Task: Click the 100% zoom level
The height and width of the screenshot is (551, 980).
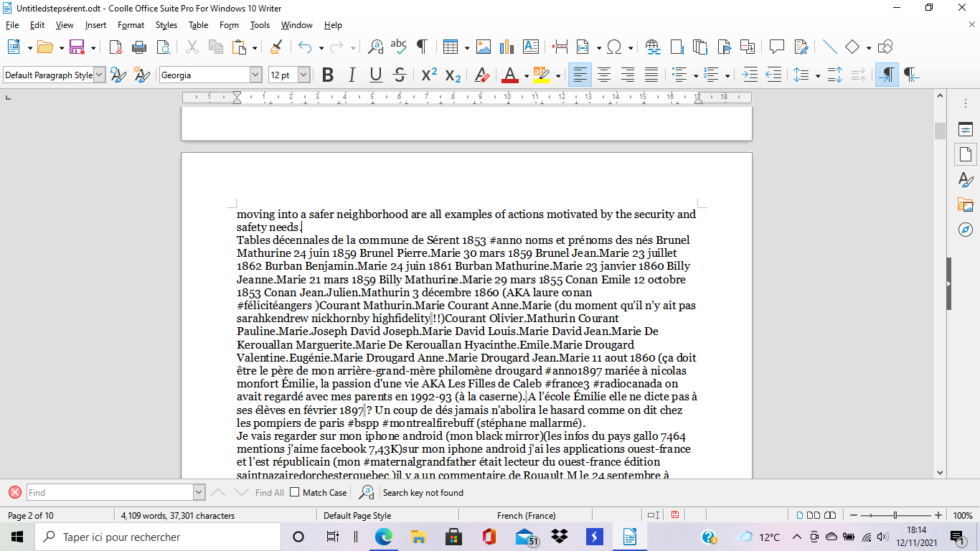Action: coord(963,515)
